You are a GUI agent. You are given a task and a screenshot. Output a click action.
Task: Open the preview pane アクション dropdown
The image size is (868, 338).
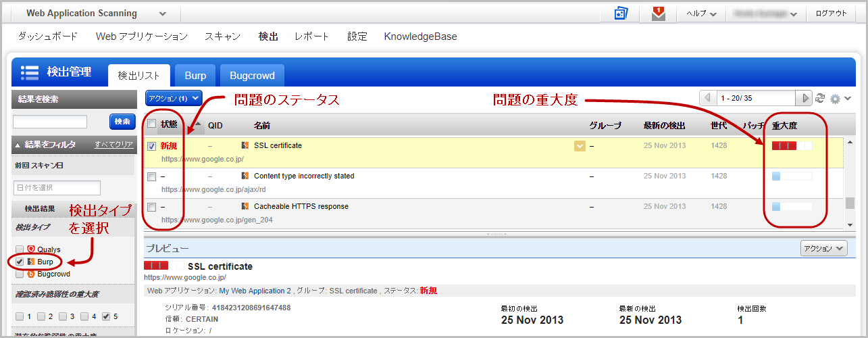823,248
